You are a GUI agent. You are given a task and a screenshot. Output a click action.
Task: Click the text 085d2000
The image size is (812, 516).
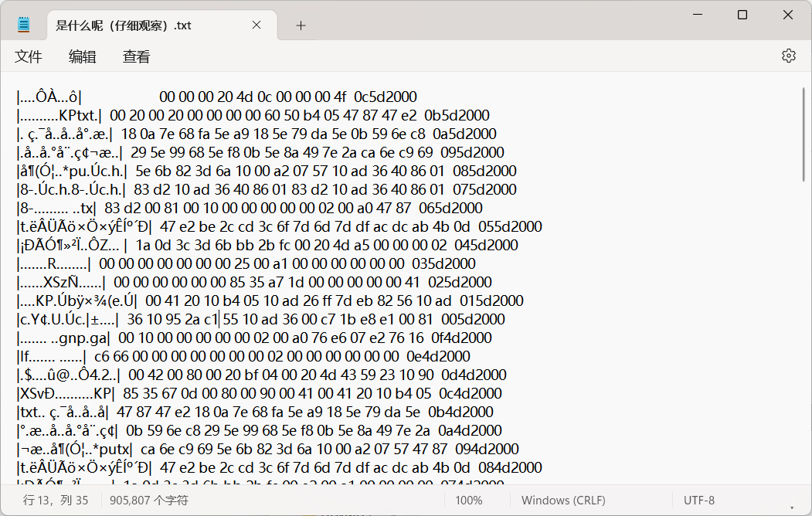(x=484, y=171)
